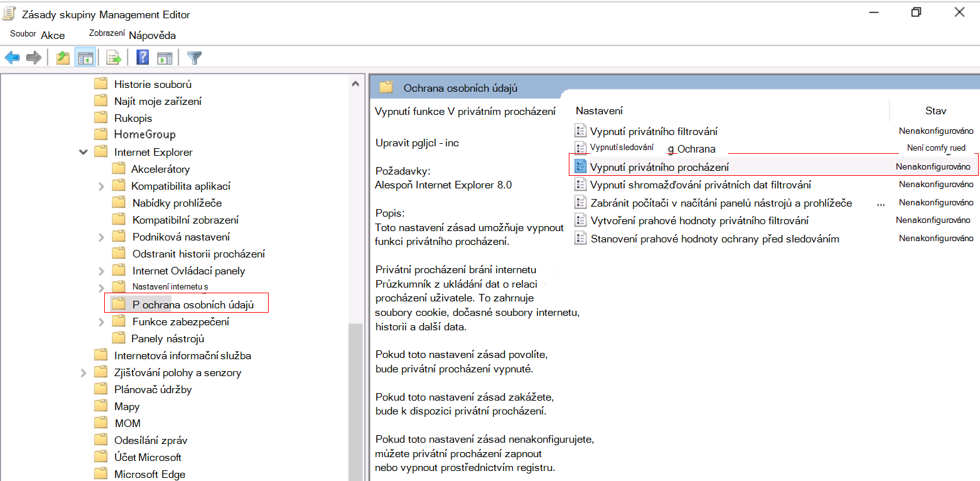The image size is (980, 481).
Task: Open the Akce menu
Action: click(53, 35)
